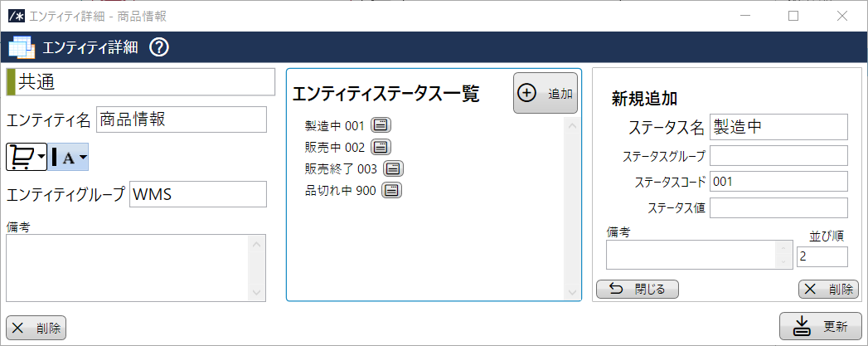Image resolution: width=868 pixels, height=346 pixels.
Task: Click the ステータスコード field showing 001
Action: tap(778, 182)
